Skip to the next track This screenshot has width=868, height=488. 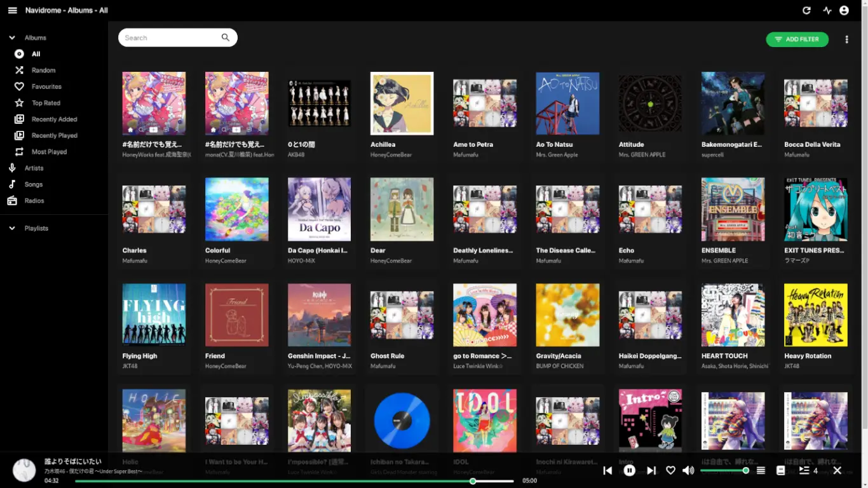tap(651, 470)
